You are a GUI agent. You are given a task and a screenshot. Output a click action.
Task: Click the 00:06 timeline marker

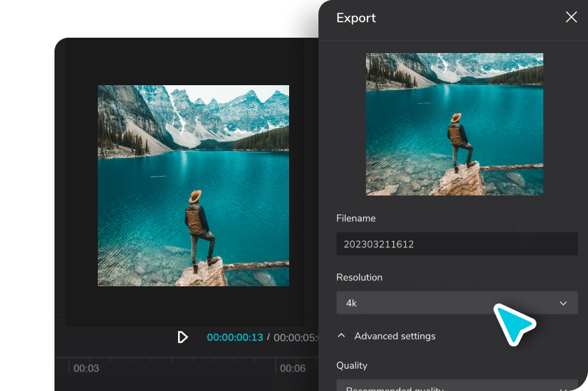pyautogui.click(x=293, y=368)
